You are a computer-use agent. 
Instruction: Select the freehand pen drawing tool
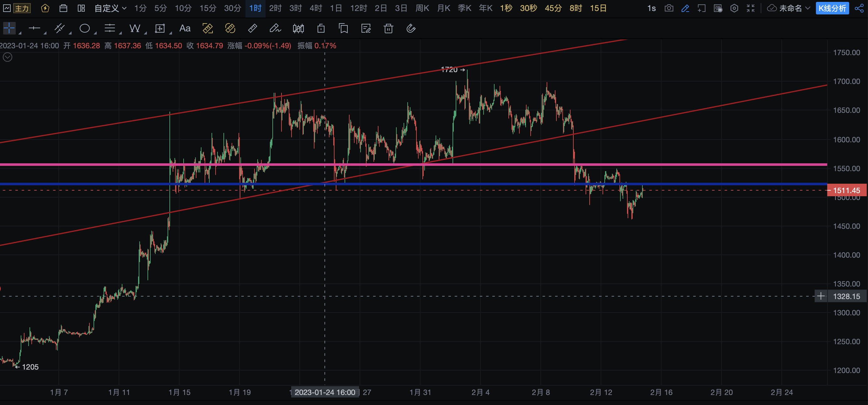click(275, 28)
